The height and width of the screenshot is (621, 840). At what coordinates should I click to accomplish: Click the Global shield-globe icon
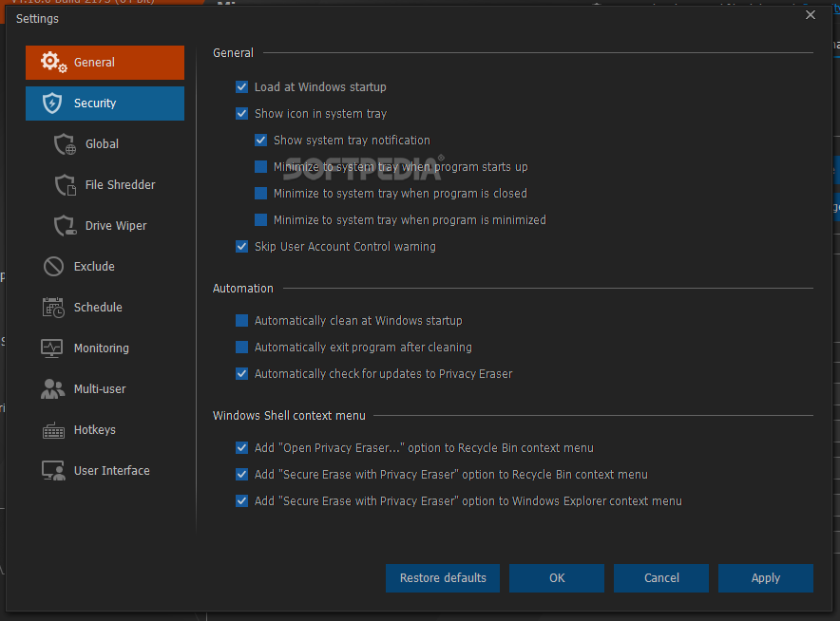65,144
